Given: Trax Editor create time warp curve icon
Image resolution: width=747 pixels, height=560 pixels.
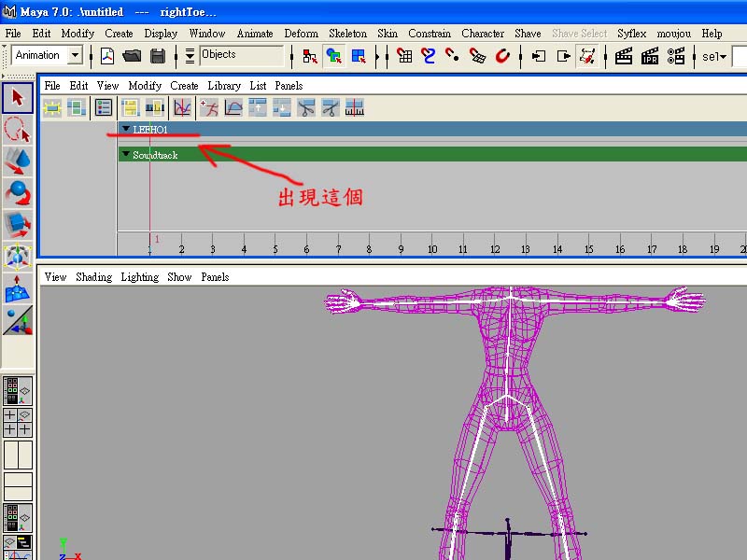Looking at the screenshot, I should (x=233, y=108).
